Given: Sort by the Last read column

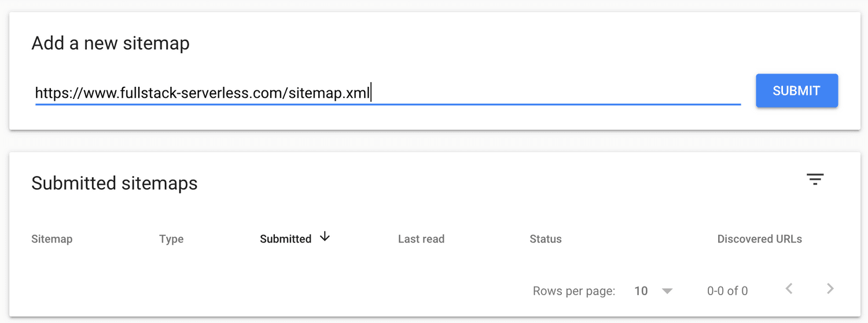Looking at the screenshot, I should [x=421, y=239].
